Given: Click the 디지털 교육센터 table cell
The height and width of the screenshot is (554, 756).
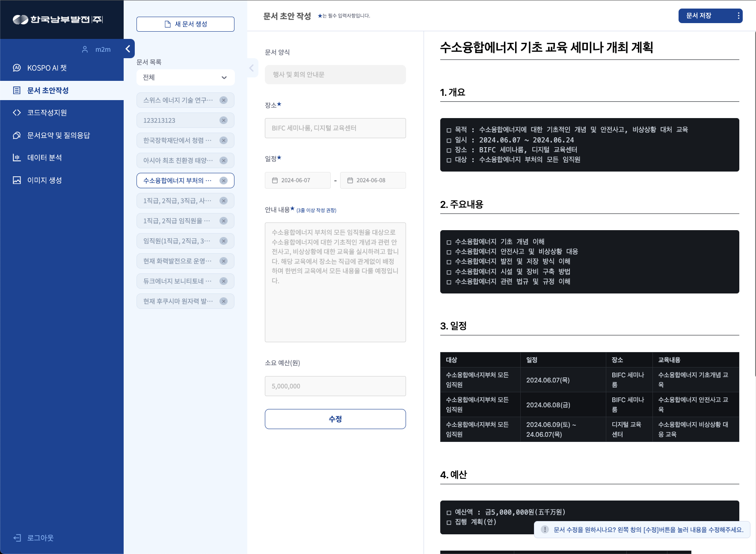Looking at the screenshot, I should [x=629, y=430].
